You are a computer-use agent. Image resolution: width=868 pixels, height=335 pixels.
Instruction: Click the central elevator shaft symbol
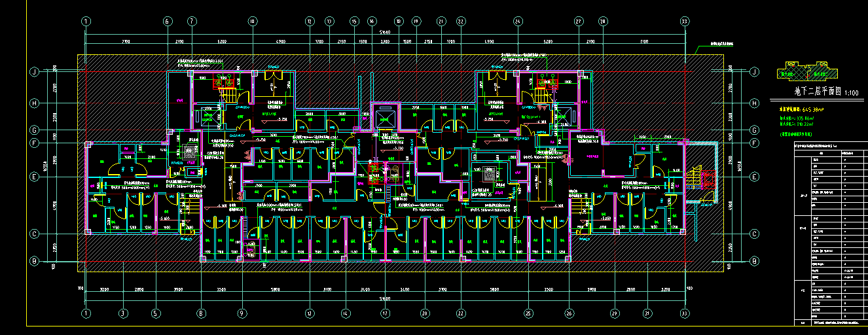click(384, 118)
